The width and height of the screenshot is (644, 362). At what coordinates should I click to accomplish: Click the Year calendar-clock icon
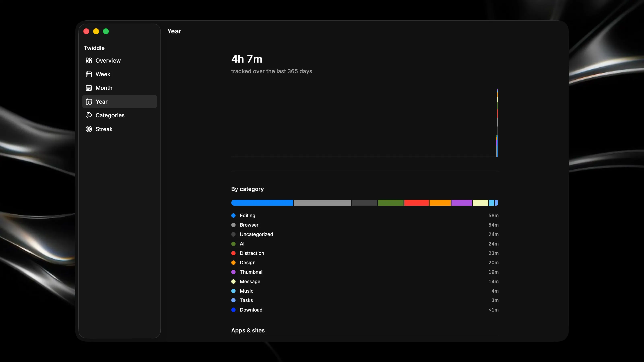(x=89, y=102)
